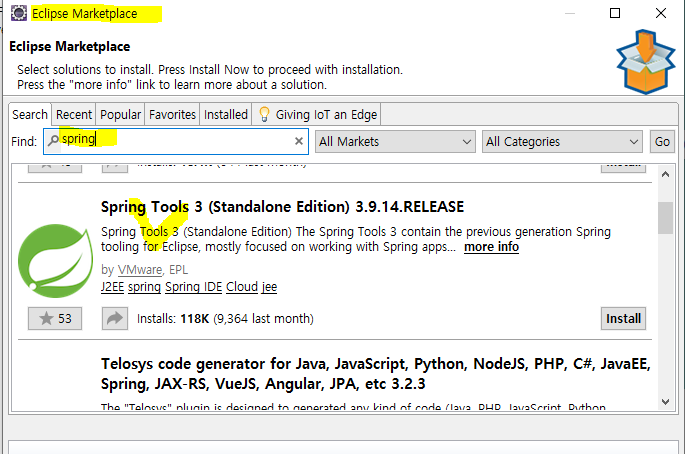Switch to the Installed tab
This screenshot has height=454, width=685.
225,114
